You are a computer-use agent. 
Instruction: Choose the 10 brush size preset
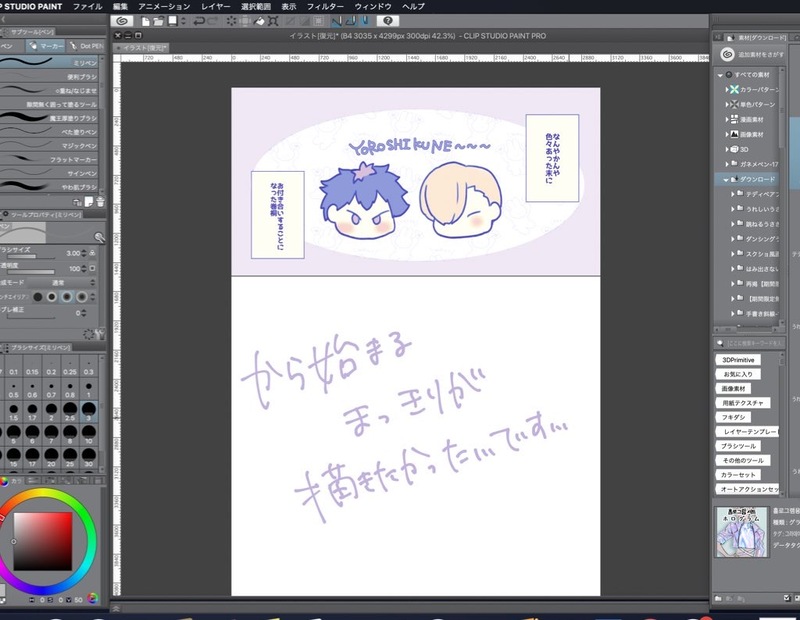click(89, 435)
